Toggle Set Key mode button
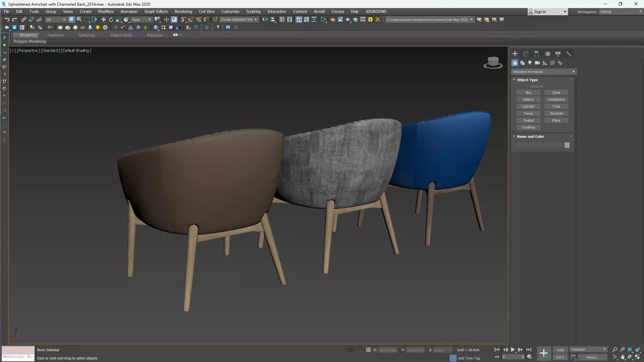Viewport: 644px width, 362px height. [x=560, y=357]
